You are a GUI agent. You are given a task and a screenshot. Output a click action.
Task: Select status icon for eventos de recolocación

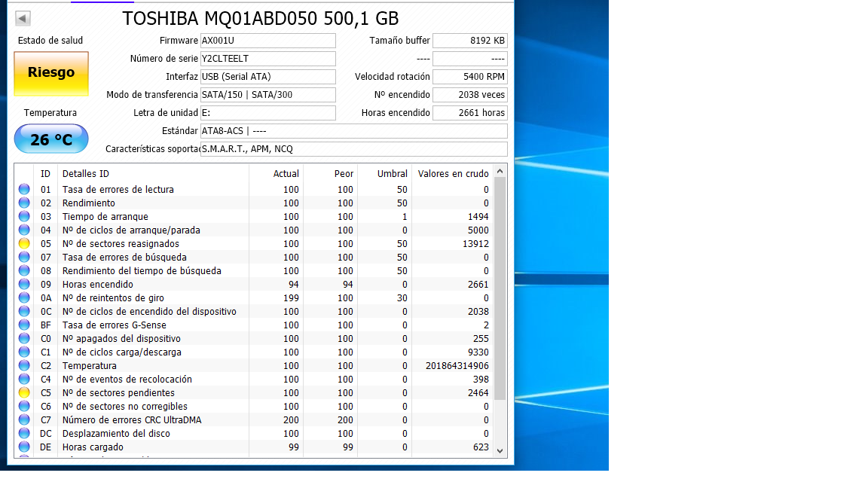[x=24, y=379]
